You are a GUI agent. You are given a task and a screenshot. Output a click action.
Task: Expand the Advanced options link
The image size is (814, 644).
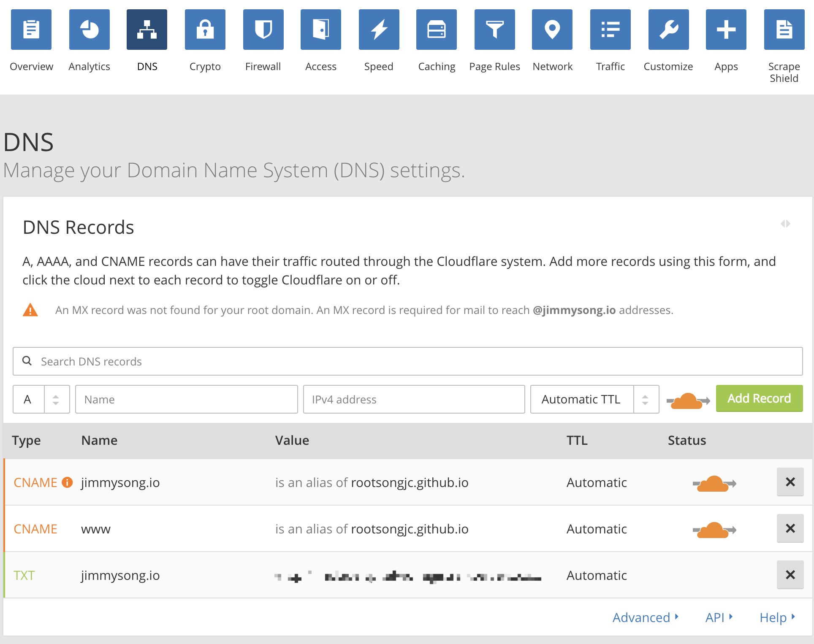pyautogui.click(x=645, y=617)
